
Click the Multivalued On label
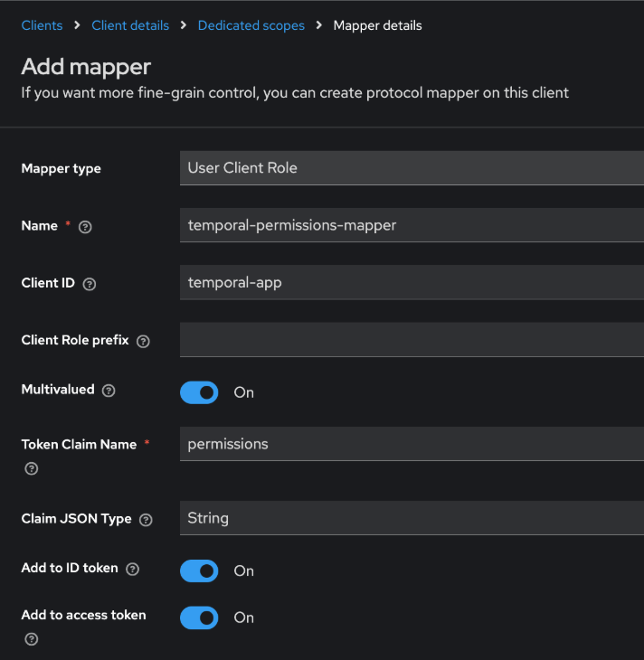(x=244, y=392)
